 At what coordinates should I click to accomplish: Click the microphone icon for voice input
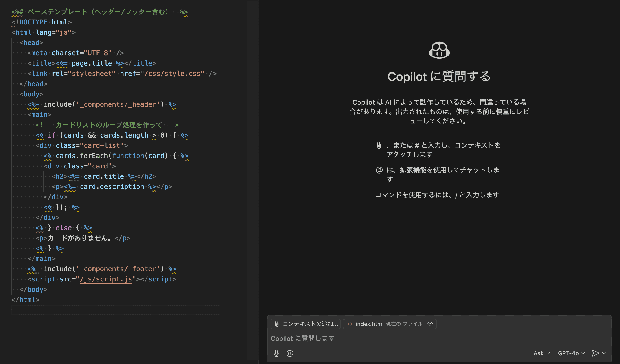[276, 353]
